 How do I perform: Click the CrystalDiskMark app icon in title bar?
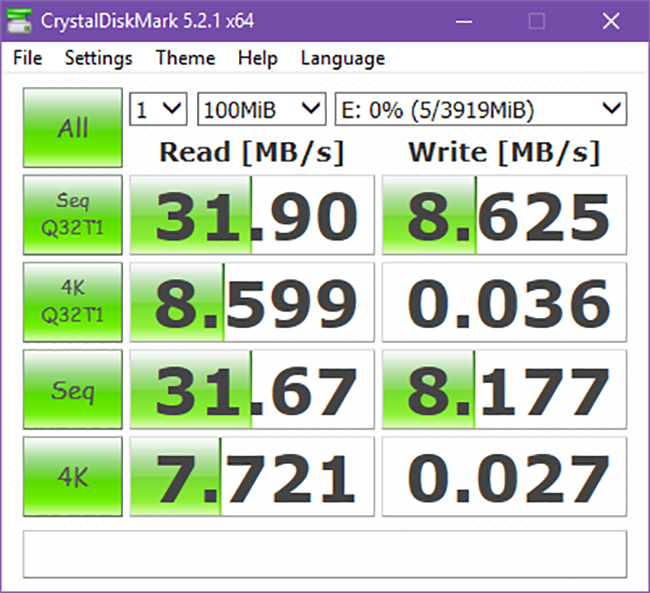click(x=21, y=20)
